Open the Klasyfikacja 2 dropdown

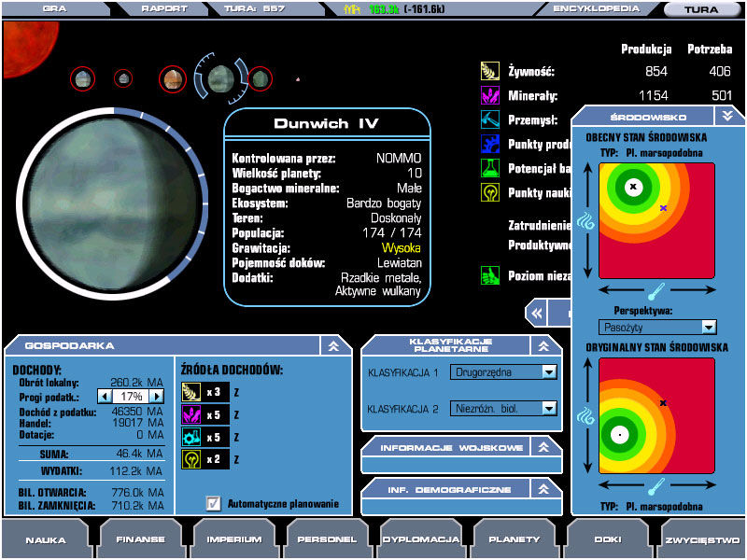coord(549,408)
